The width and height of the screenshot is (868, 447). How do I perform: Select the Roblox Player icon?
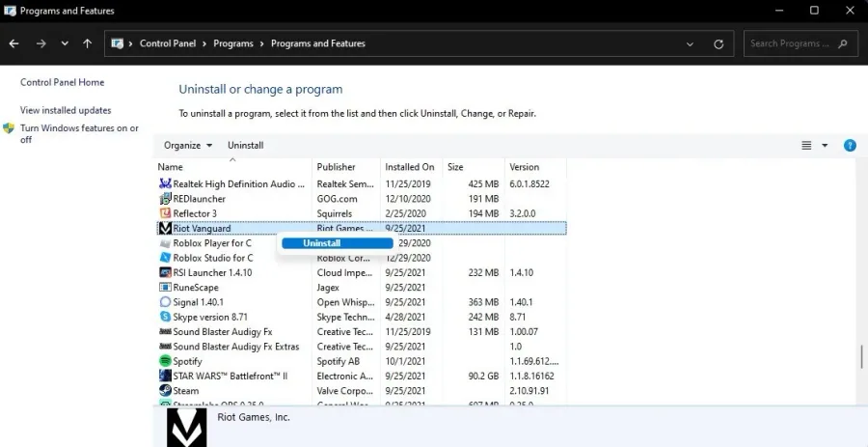[x=165, y=243]
